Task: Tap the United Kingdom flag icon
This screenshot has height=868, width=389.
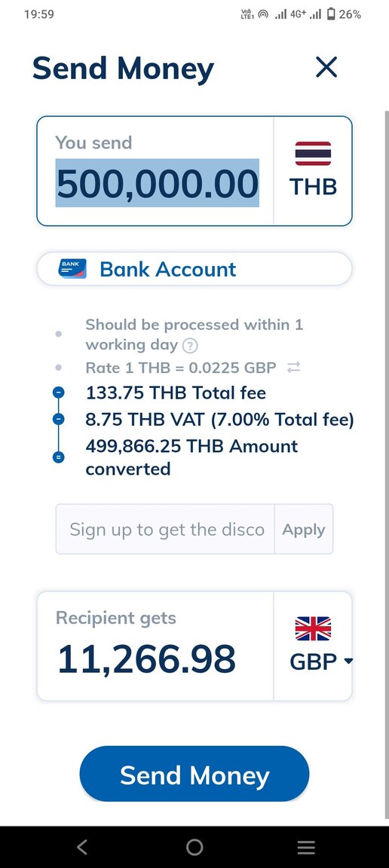Action: 313,628
